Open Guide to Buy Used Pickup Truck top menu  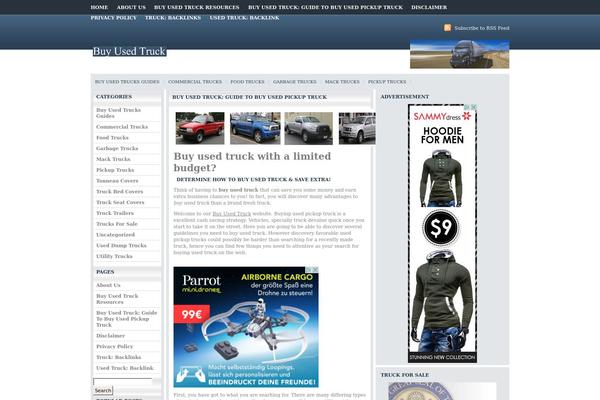pyautogui.click(x=325, y=7)
